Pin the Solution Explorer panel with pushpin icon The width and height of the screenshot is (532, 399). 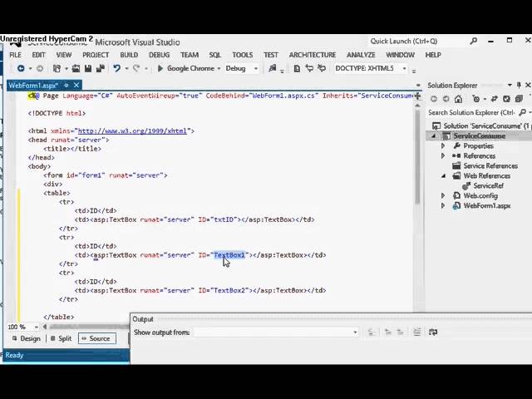[519, 85]
